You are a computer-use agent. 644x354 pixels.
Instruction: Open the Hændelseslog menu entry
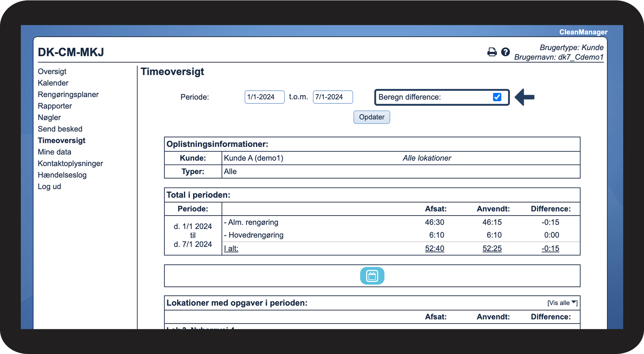click(x=62, y=175)
